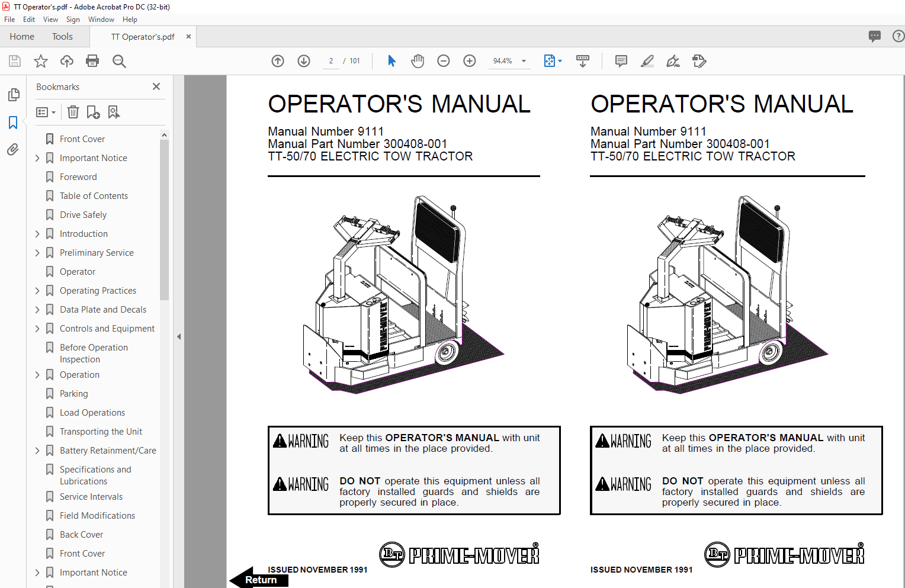Print the document using the printer icon
The image size is (905, 588).
(x=92, y=61)
